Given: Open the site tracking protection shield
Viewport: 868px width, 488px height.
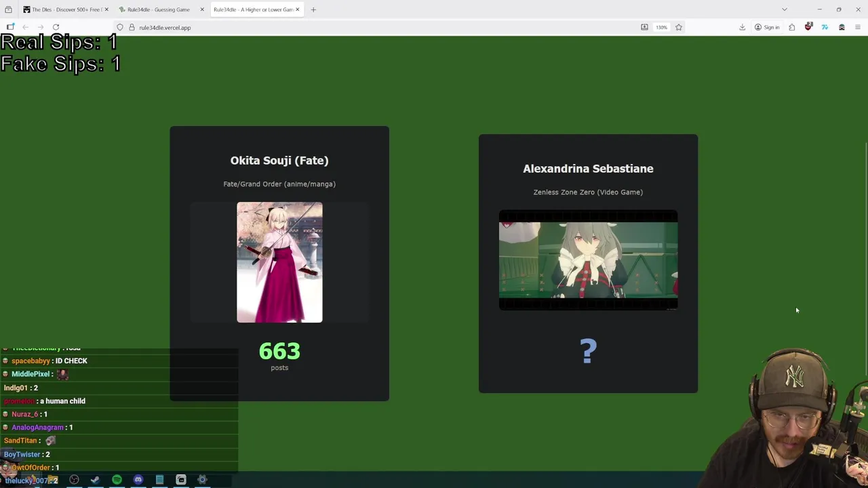Looking at the screenshot, I should pyautogui.click(x=120, y=27).
